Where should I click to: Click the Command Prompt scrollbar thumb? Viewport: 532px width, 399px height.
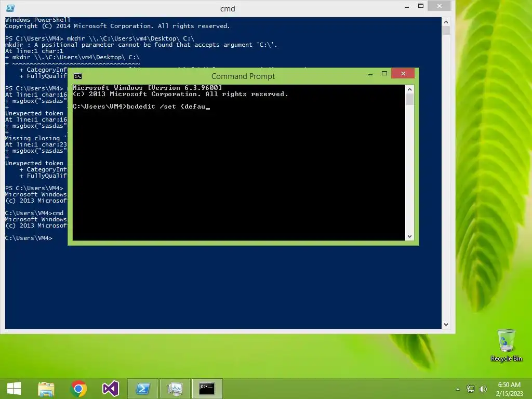[409, 99]
